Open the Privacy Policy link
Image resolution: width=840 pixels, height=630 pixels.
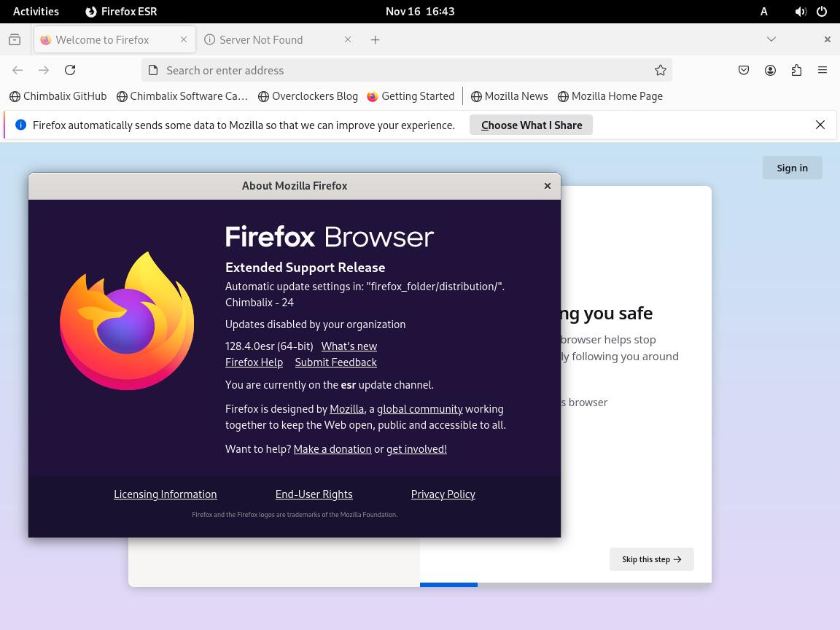tap(443, 494)
